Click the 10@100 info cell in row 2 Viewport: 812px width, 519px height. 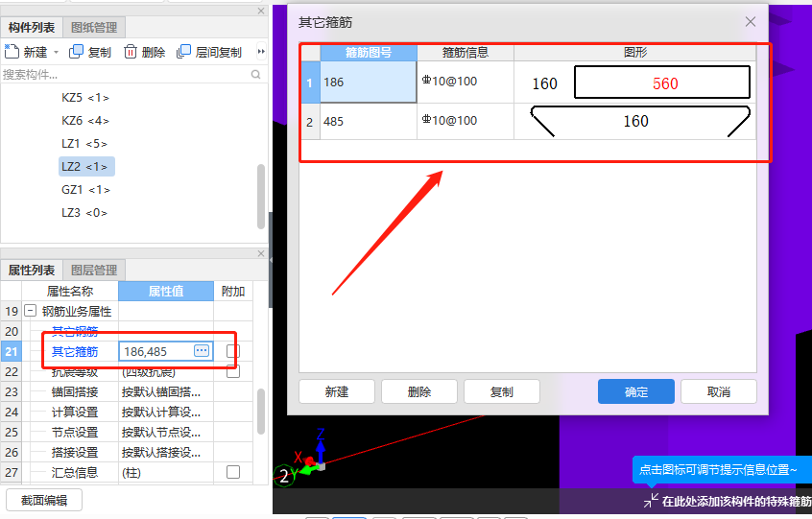(x=466, y=122)
